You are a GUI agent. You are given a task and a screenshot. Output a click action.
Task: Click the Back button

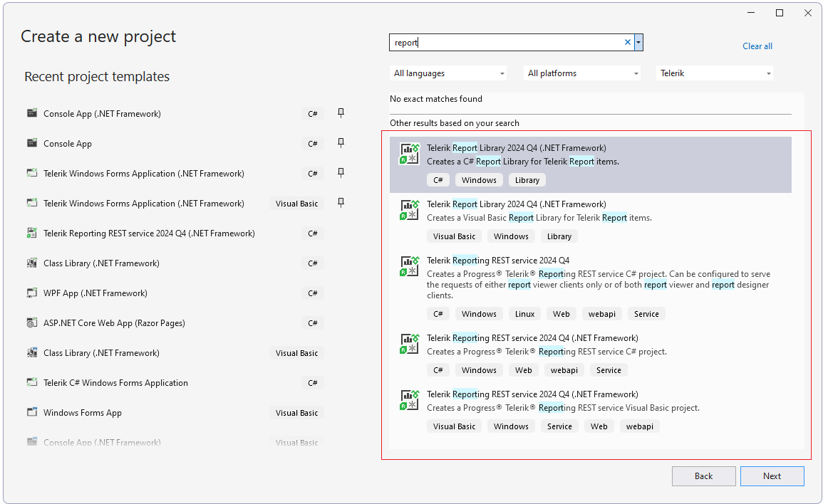coord(703,476)
